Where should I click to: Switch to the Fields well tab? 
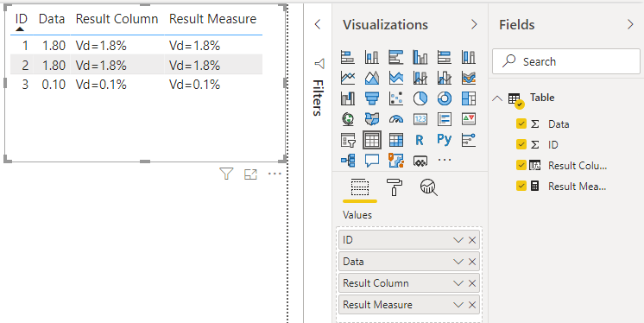(x=360, y=187)
